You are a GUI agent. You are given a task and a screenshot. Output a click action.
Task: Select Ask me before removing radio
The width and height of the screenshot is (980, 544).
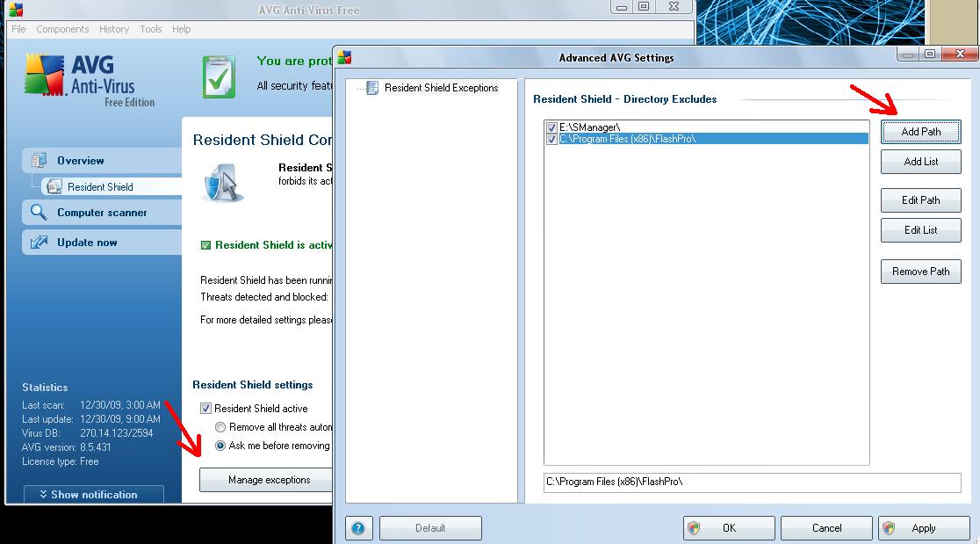(220, 446)
